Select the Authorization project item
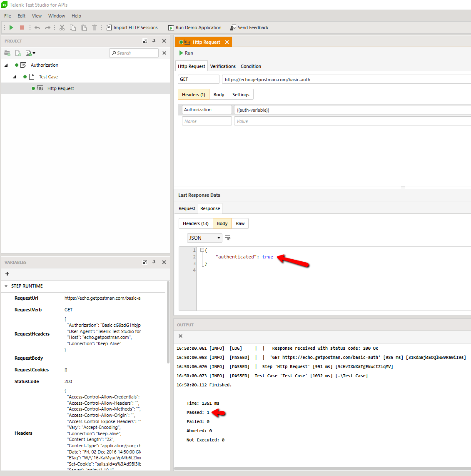This screenshot has height=476, width=471. click(x=44, y=65)
